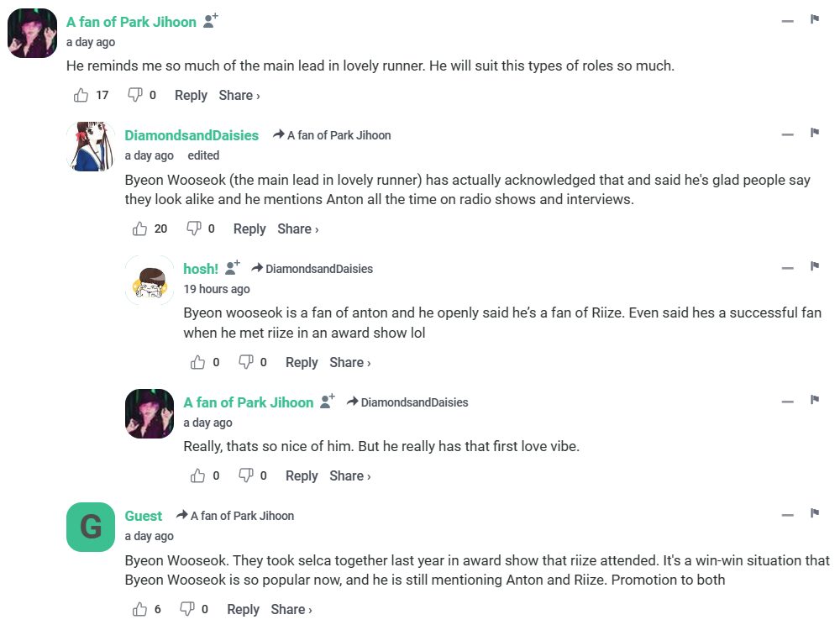Follow hosh! using the add-user icon
This screenshot has height=625, width=840.
(233, 268)
